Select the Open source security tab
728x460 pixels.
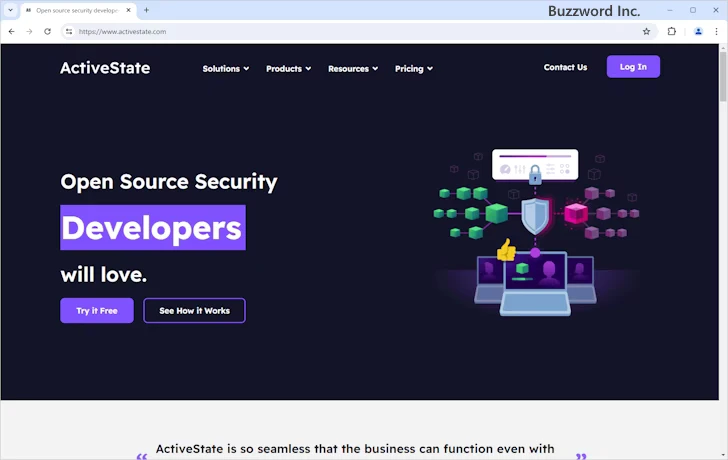click(78, 10)
